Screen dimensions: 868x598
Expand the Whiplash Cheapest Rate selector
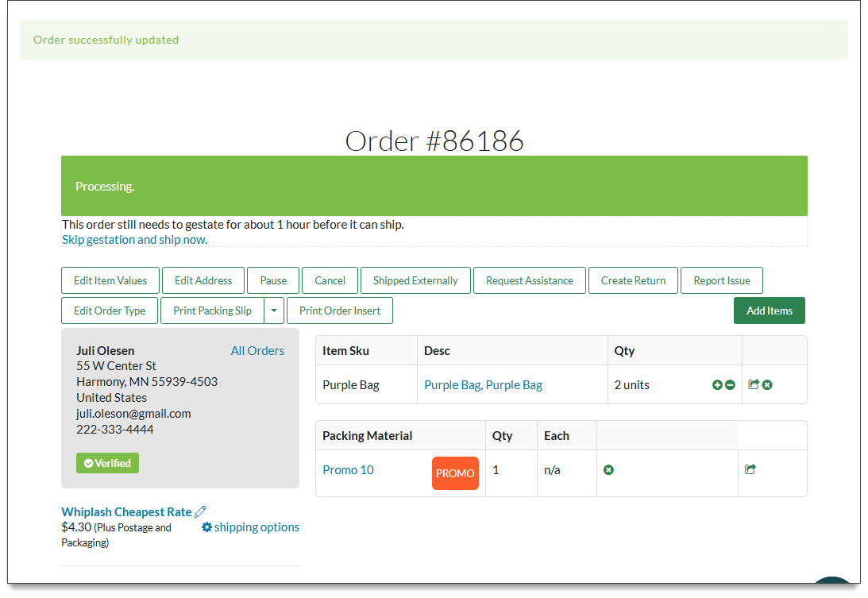127,511
